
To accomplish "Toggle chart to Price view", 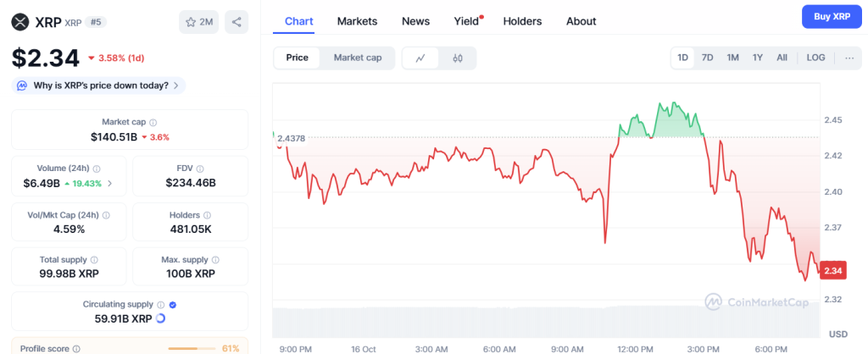I will coord(297,58).
